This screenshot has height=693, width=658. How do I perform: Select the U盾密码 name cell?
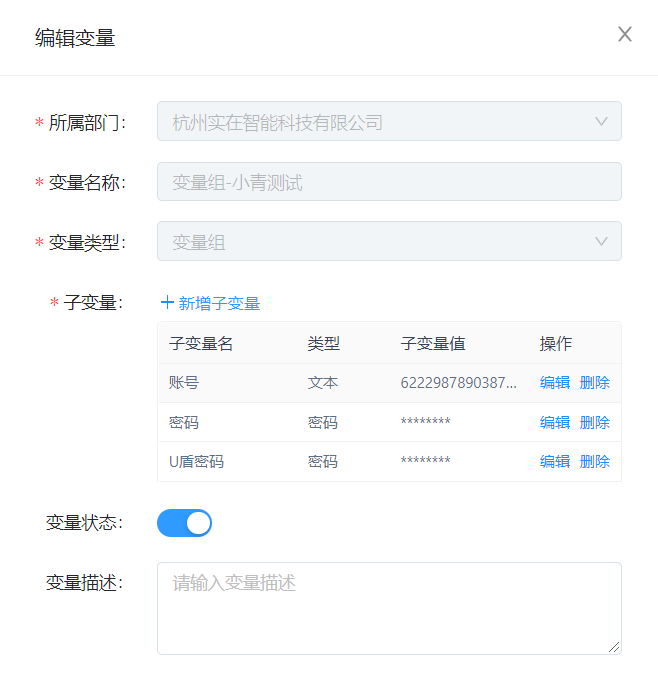click(x=197, y=461)
